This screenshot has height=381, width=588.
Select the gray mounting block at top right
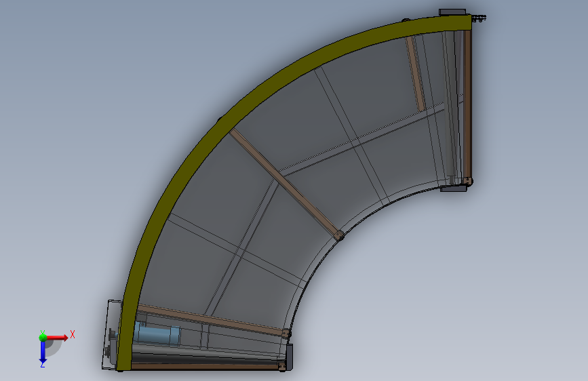pos(452,12)
